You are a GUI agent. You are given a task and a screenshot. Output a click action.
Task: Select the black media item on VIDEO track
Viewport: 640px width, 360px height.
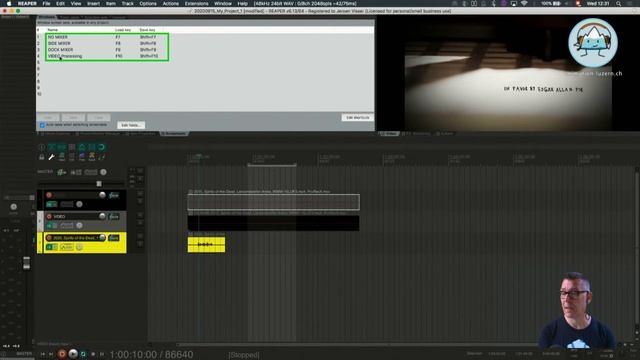(x=273, y=223)
